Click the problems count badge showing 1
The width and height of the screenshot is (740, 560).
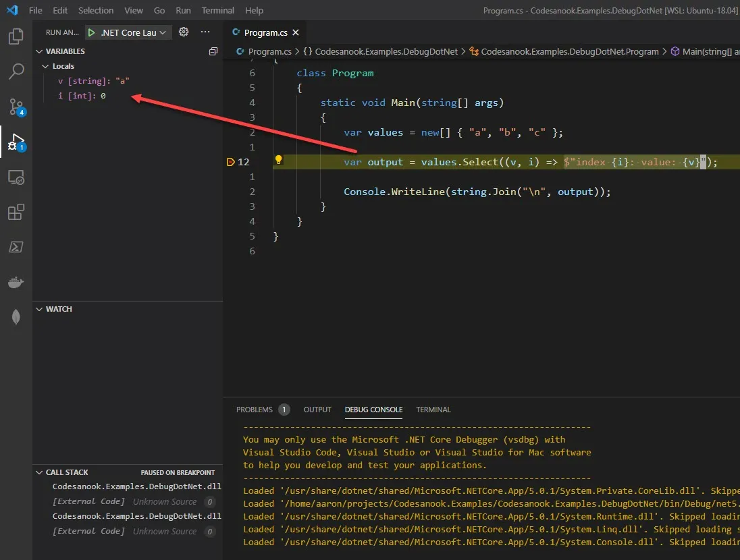tap(284, 410)
